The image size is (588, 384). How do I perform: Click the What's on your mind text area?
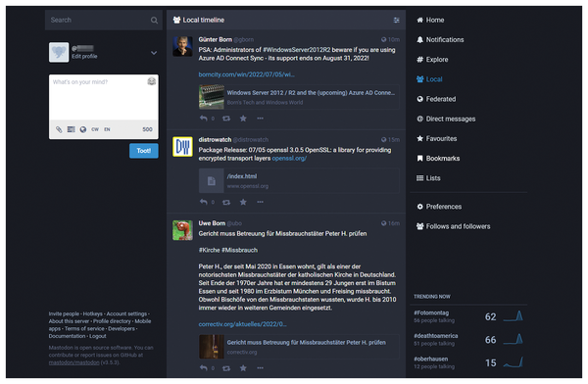click(x=104, y=98)
